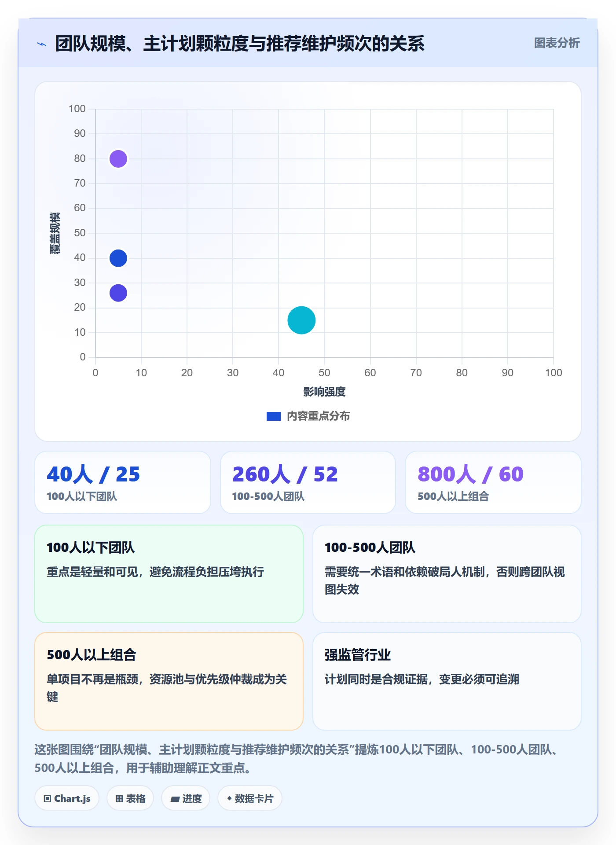616x845 pixels.
Task: Click the lightning bolt icon beside the title
Action: (x=42, y=44)
